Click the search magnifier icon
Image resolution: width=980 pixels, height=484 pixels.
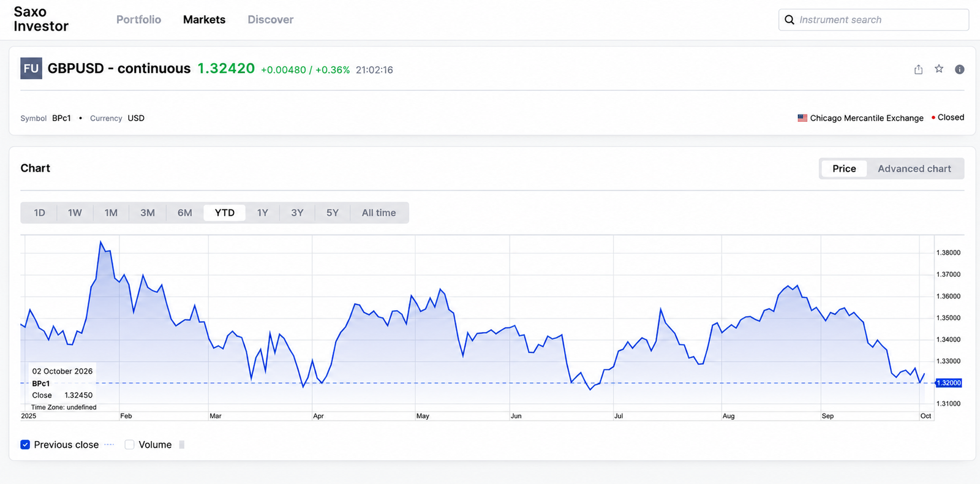pyautogui.click(x=790, y=20)
